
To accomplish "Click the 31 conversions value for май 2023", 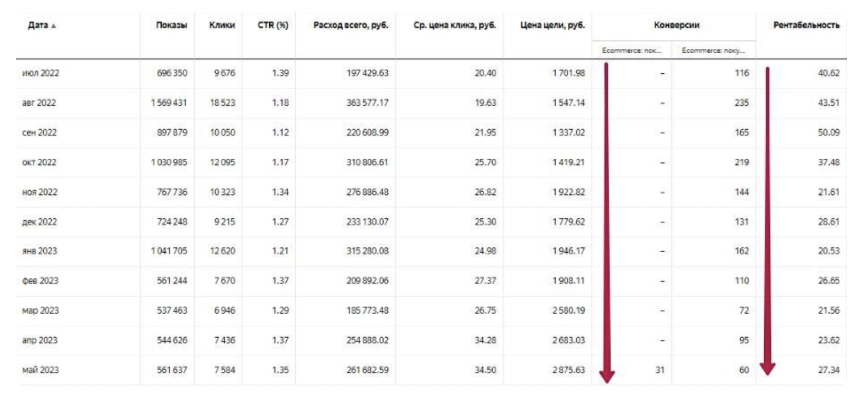I will pyautogui.click(x=660, y=370).
